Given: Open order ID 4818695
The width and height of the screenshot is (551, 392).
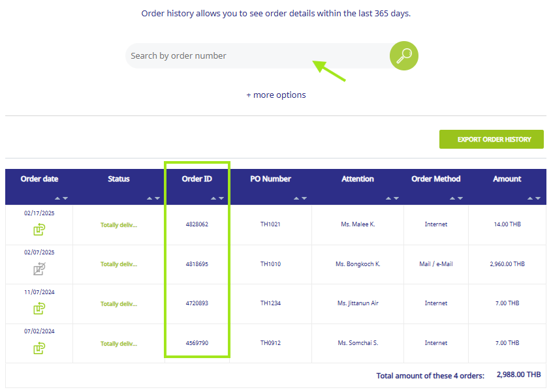Looking at the screenshot, I should (x=197, y=264).
